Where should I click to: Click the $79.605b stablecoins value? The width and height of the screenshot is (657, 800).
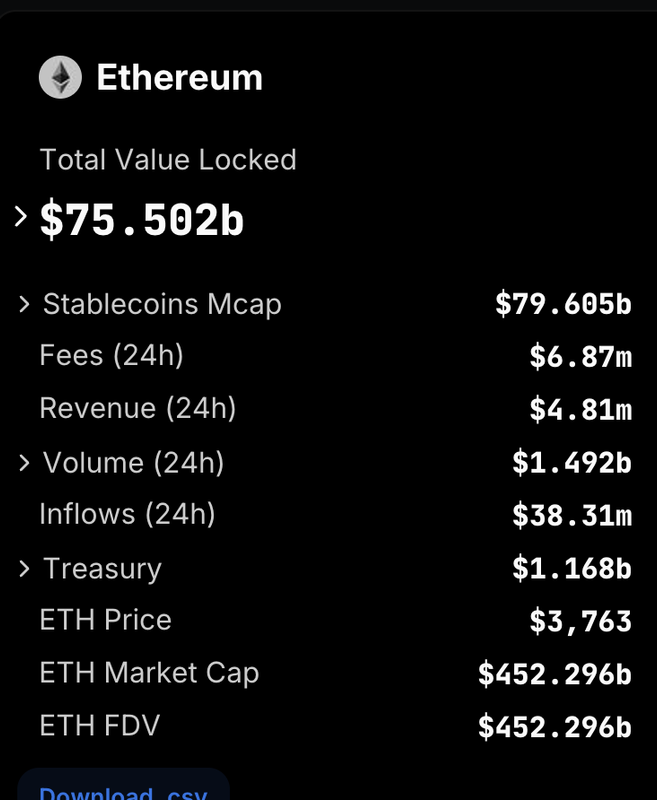pos(564,304)
